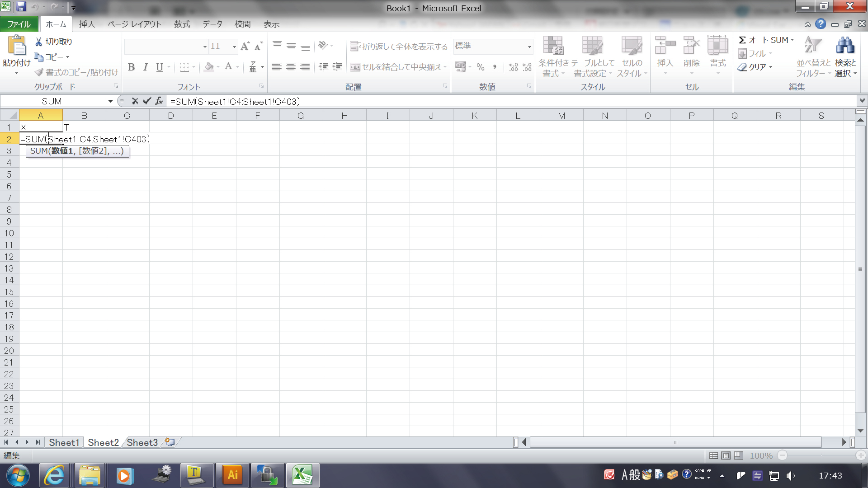This screenshot has height=488, width=868.
Task: Open the Name Box dropdown
Action: (110, 101)
